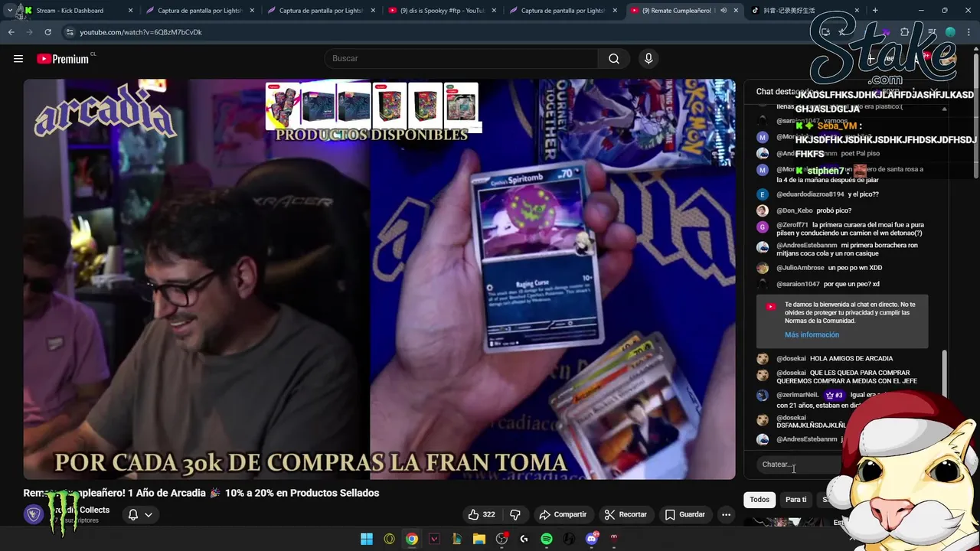Mute the Remate Cumpleañero tab audio

coord(724,11)
